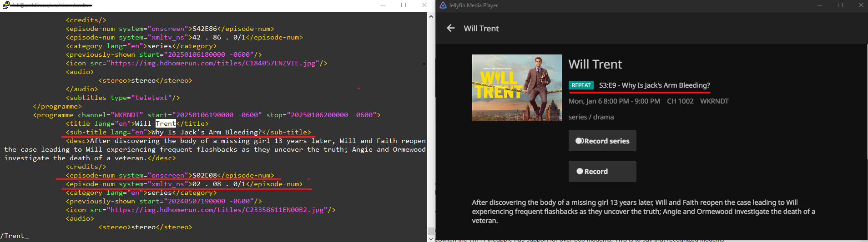Image resolution: width=868 pixels, height=242 pixels.
Task: Maximize the Jellyfin Media Player window
Action: tap(840, 5)
